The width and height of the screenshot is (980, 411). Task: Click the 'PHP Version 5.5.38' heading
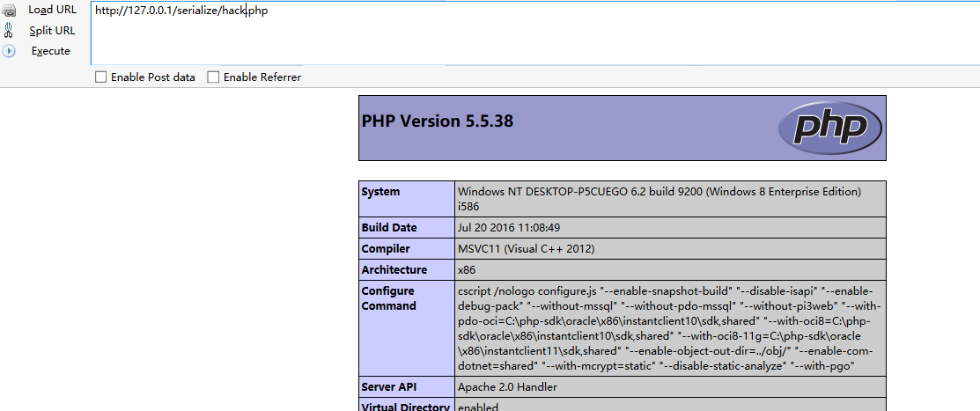coord(438,121)
